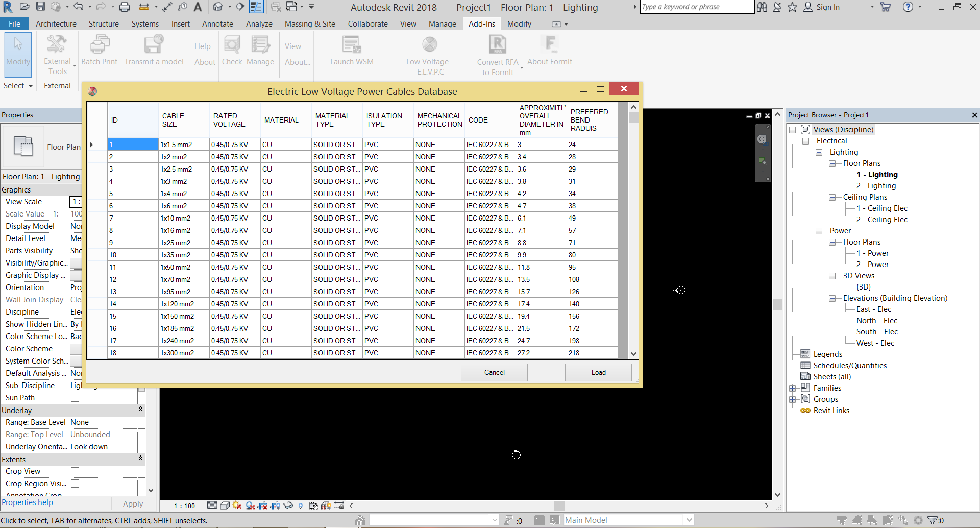Print the view using the printer icon

point(125,7)
